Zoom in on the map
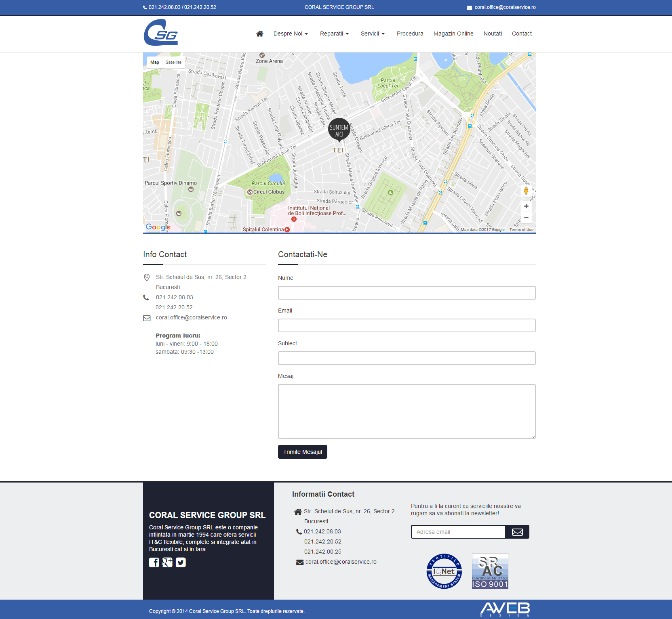 [x=526, y=206]
